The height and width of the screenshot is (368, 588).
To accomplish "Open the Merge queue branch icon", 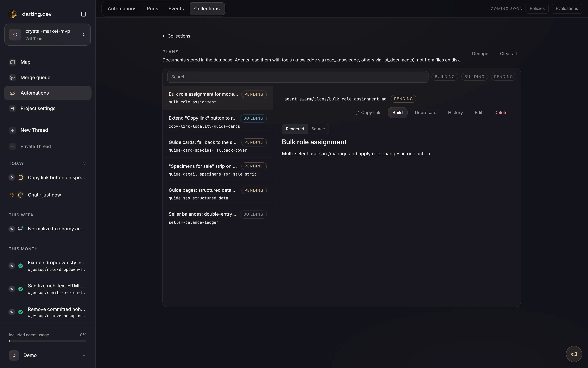I will [12, 78].
